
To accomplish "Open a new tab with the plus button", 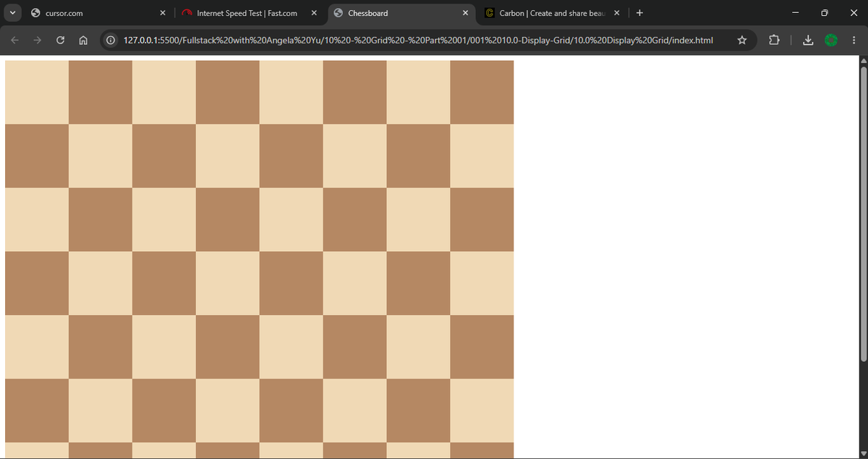I will click(x=640, y=12).
